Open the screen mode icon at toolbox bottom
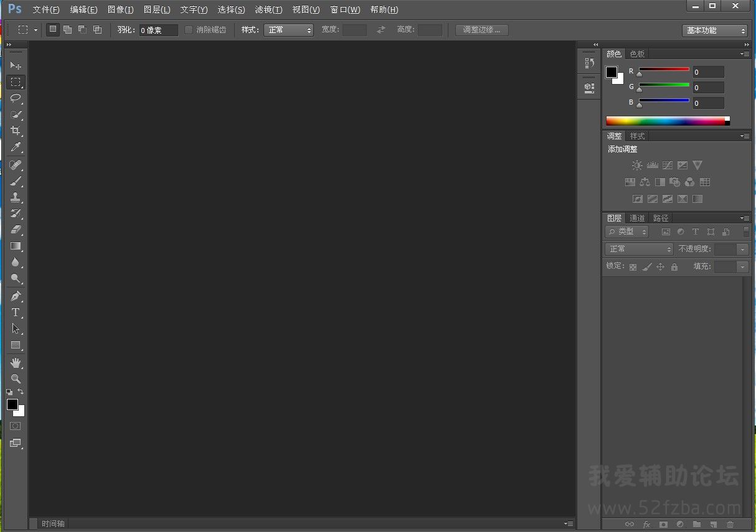 [x=16, y=444]
